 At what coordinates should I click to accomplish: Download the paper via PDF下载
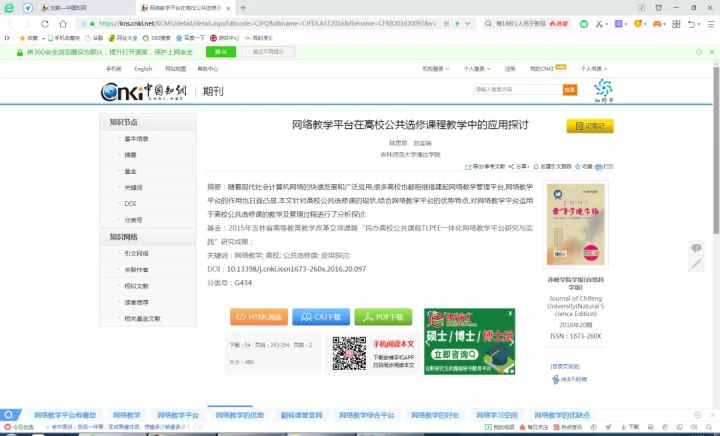(383, 316)
